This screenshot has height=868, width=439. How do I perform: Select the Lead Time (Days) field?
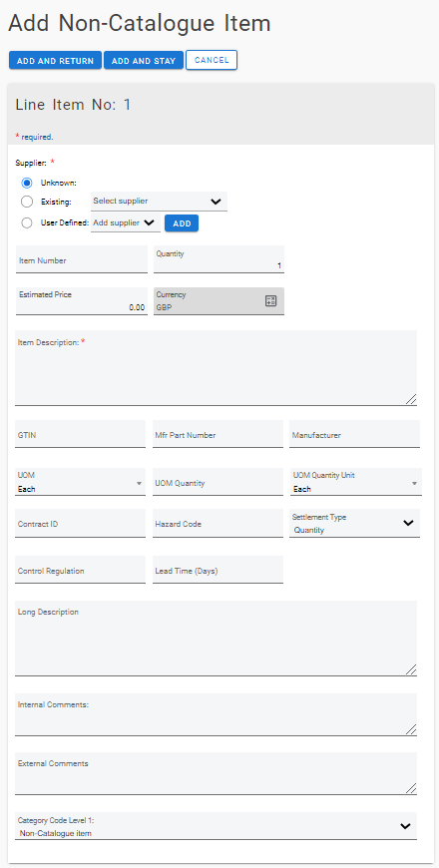(218, 570)
